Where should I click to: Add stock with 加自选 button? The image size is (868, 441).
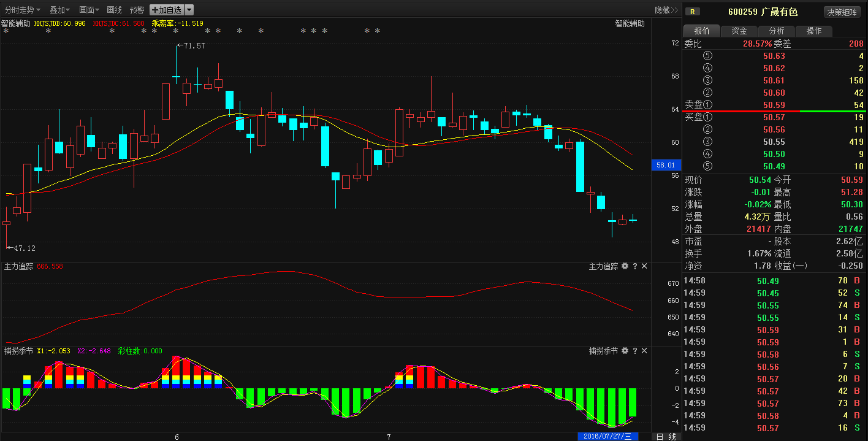166,10
